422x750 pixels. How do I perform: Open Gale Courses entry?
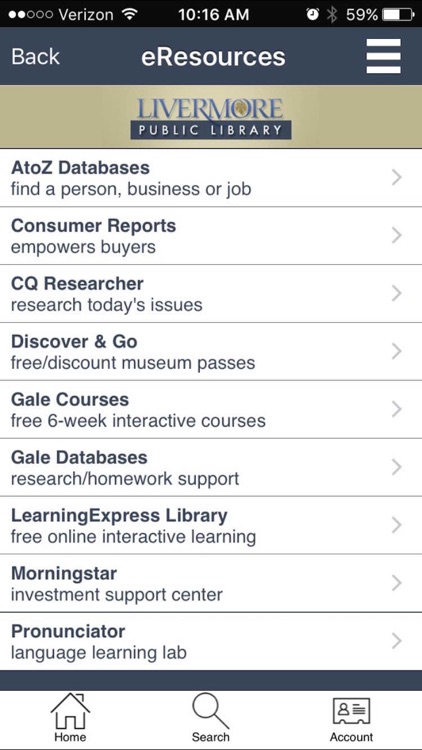[211, 409]
